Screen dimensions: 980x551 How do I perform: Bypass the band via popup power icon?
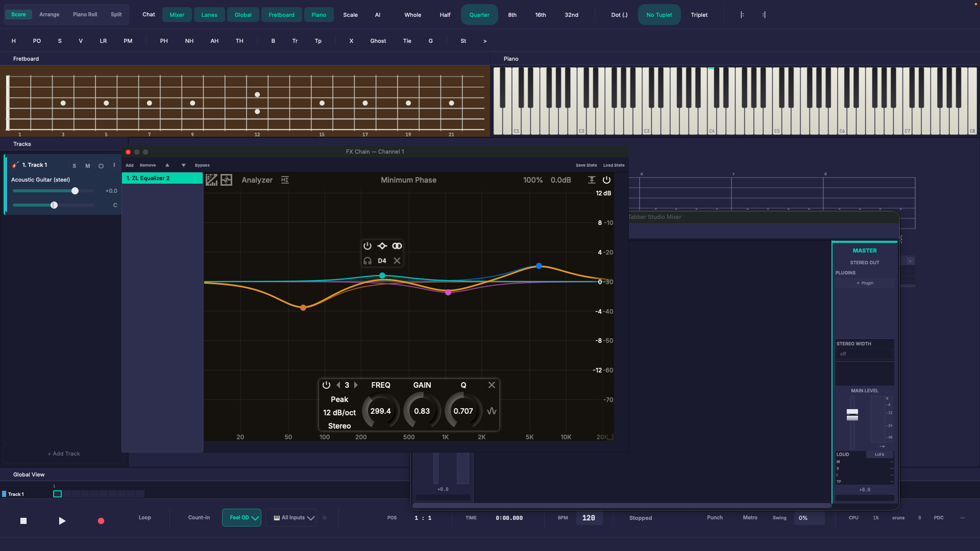coord(367,246)
